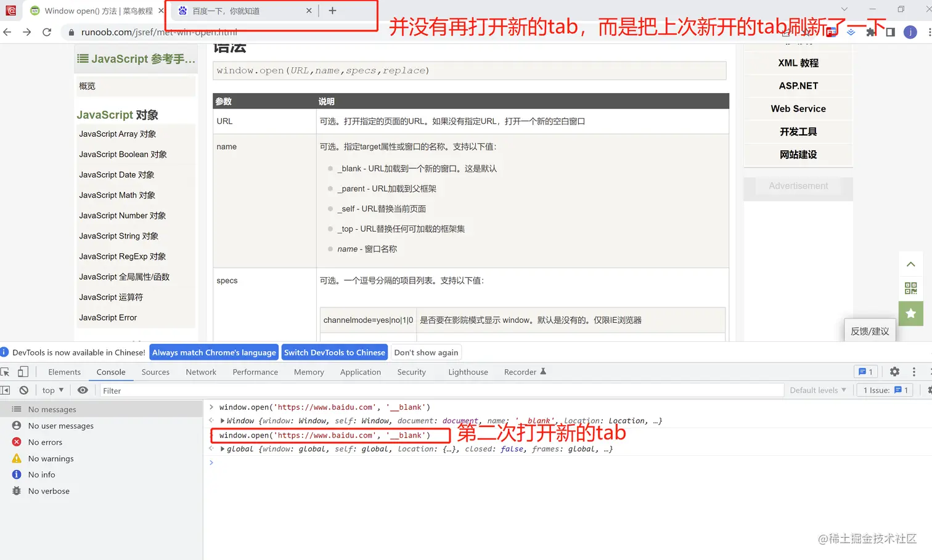932x560 pixels.
Task: Open the JavaScript Math 对象 link
Action: coord(117,195)
